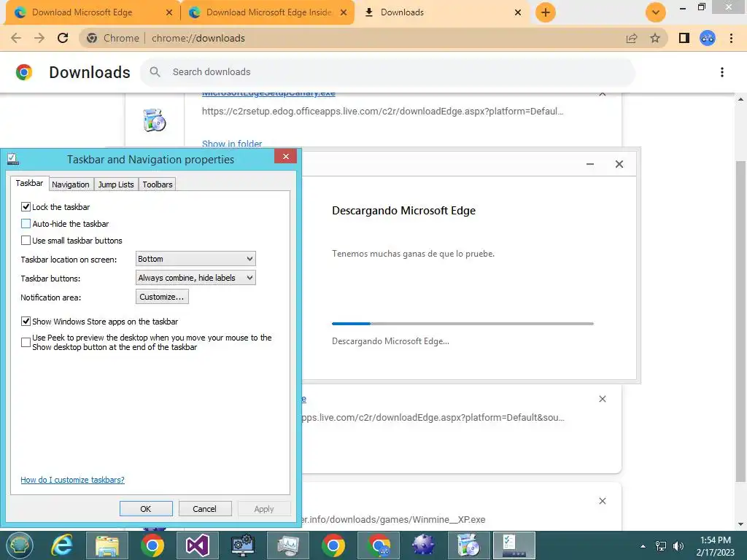Click Cancel in Taskbar properties
747x560 pixels.
coord(205,509)
